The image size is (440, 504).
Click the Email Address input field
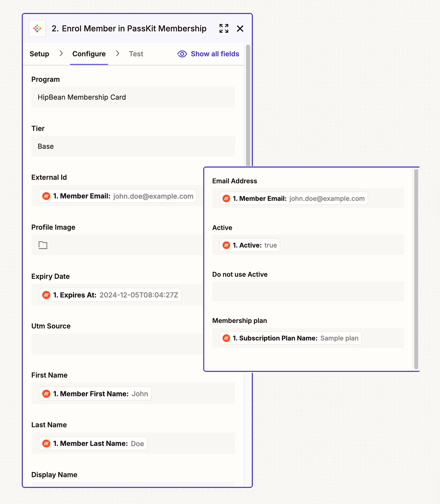point(308,198)
